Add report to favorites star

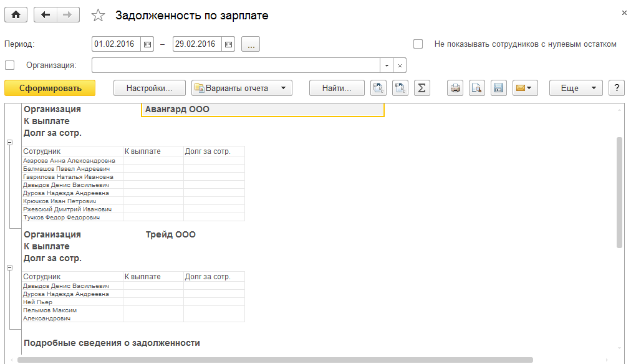pos(98,16)
